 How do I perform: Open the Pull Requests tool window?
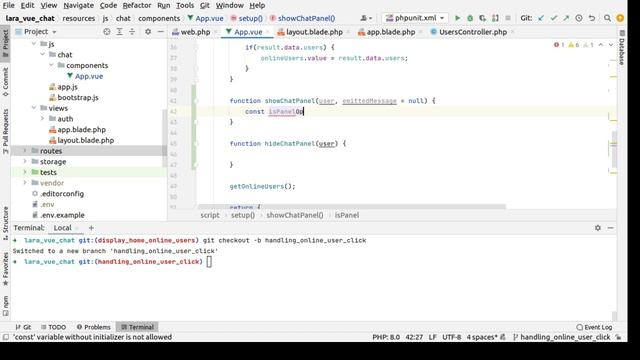click(5, 131)
